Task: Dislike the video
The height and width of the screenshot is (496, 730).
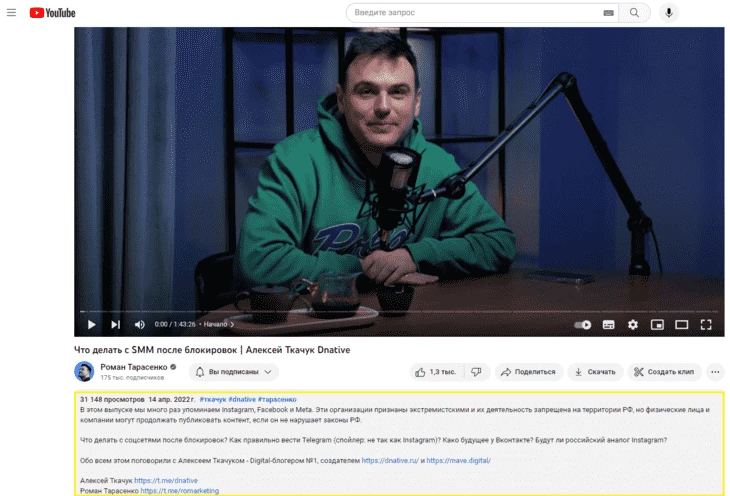Action: pos(476,372)
